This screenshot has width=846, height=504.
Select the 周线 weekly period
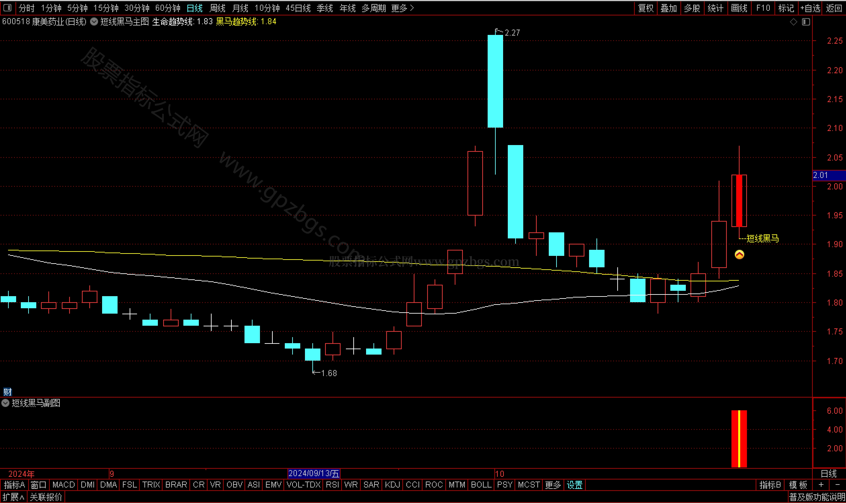coord(217,8)
